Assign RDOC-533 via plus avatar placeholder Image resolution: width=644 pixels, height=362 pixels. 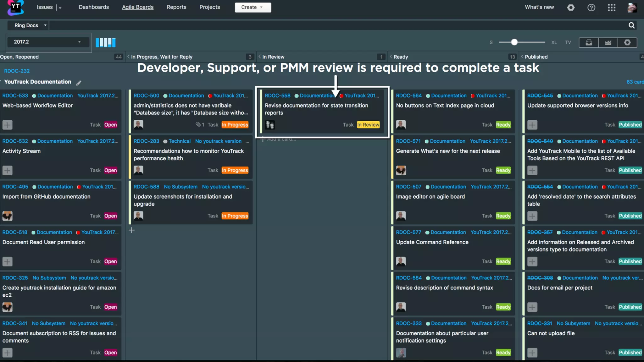point(7,125)
